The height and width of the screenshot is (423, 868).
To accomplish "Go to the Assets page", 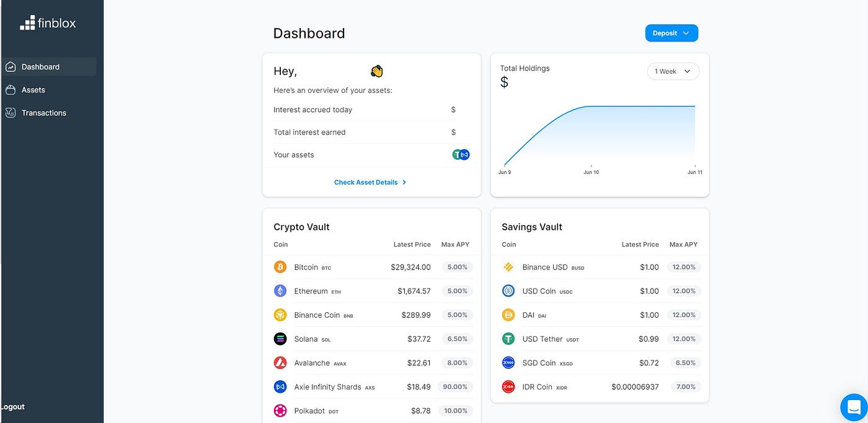I will click(x=33, y=90).
